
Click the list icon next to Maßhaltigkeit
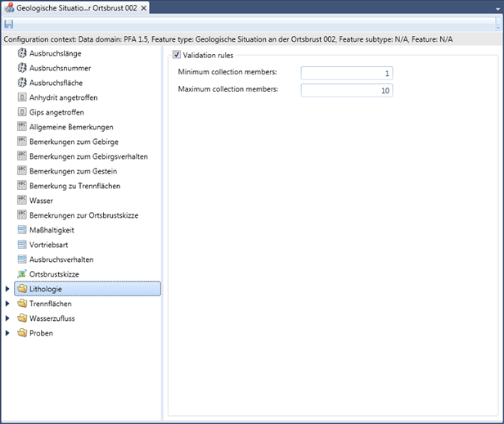(x=22, y=230)
